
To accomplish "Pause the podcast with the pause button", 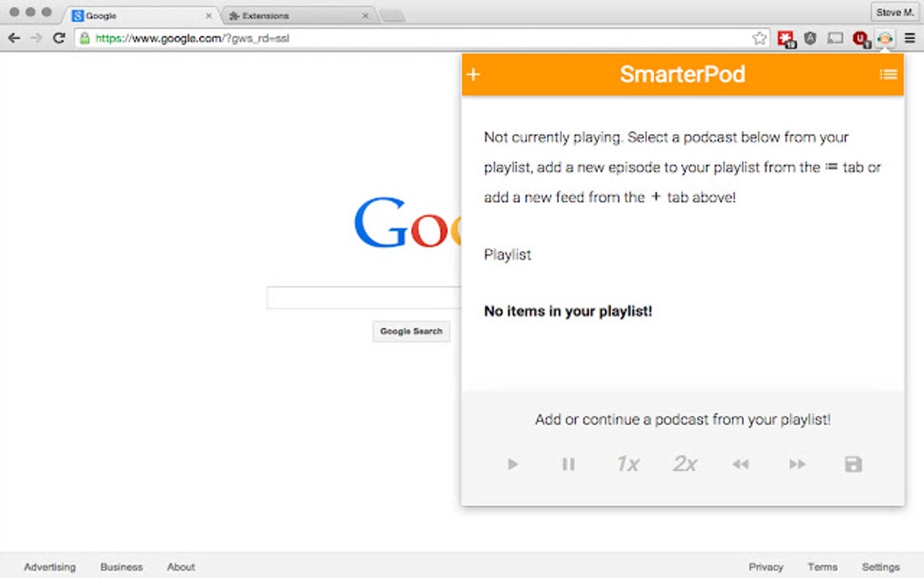I will (x=569, y=464).
